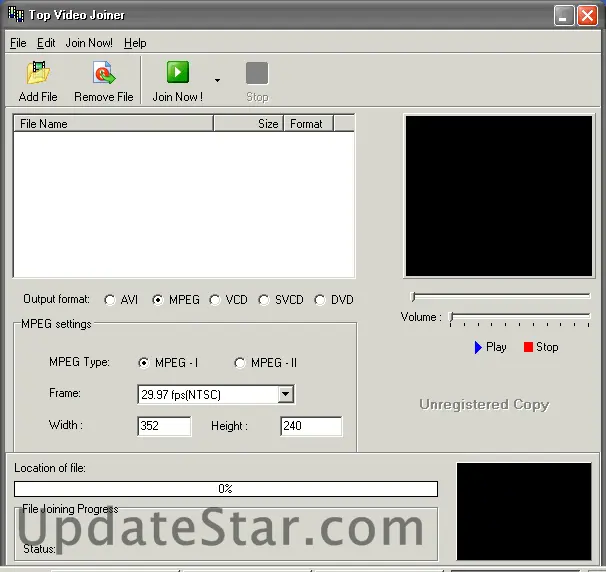Sort by Format column header
The height and width of the screenshot is (572, 606).
308,124
